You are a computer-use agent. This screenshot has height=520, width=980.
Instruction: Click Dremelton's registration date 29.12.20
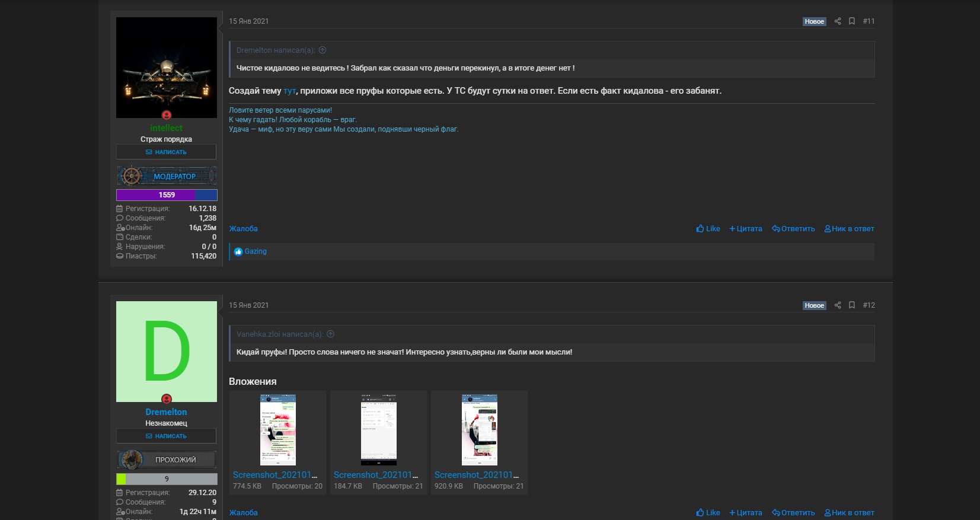pyautogui.click(x=202, y=493)
